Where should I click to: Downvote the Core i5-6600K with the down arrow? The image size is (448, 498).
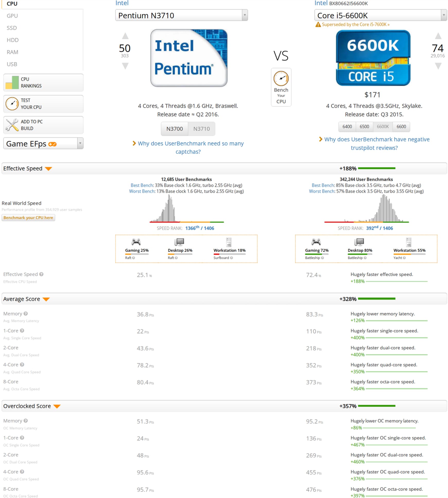click(438, 66)
